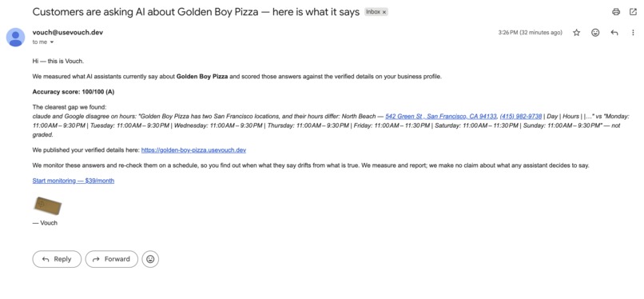Click the (415) 982-9738 phone link

pos(521,116)
